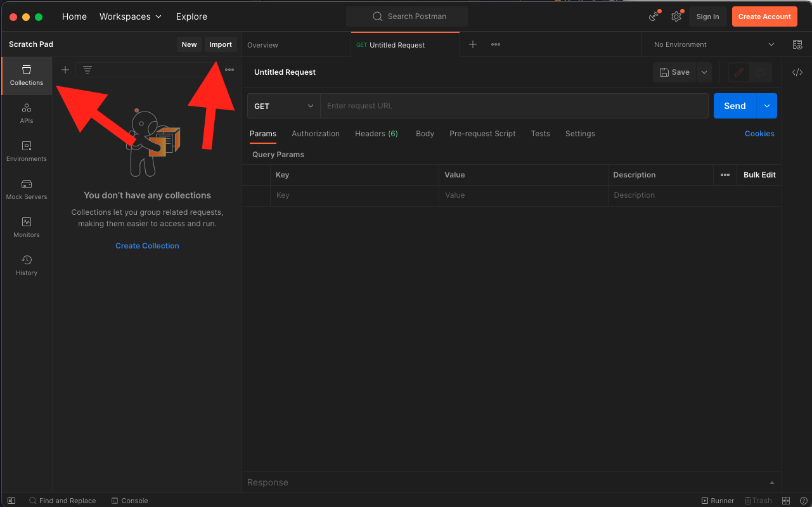Click the Create Account button
The width and height of the screenshot is (812, 507).
pyautogui.click(x=764, y=16)
